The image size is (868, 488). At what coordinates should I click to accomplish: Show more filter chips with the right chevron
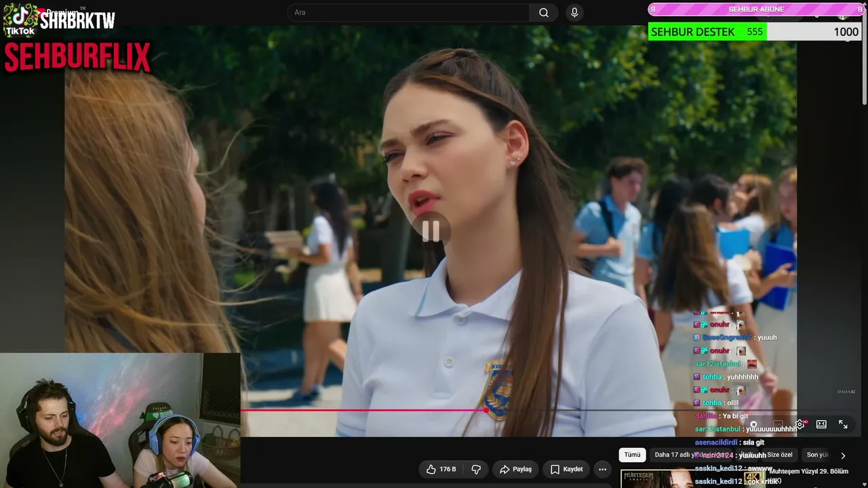[843, 455]
